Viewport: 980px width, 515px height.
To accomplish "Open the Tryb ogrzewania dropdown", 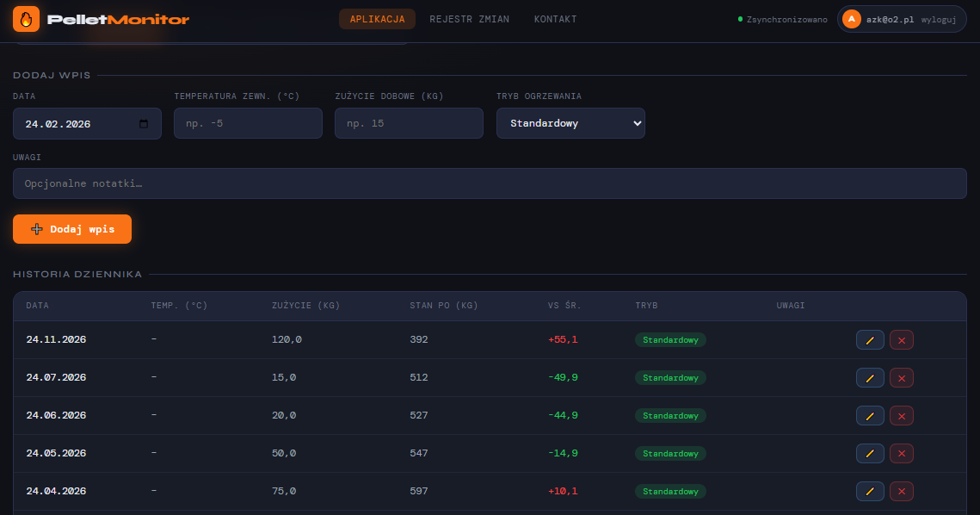I will (x=570, y=123).
